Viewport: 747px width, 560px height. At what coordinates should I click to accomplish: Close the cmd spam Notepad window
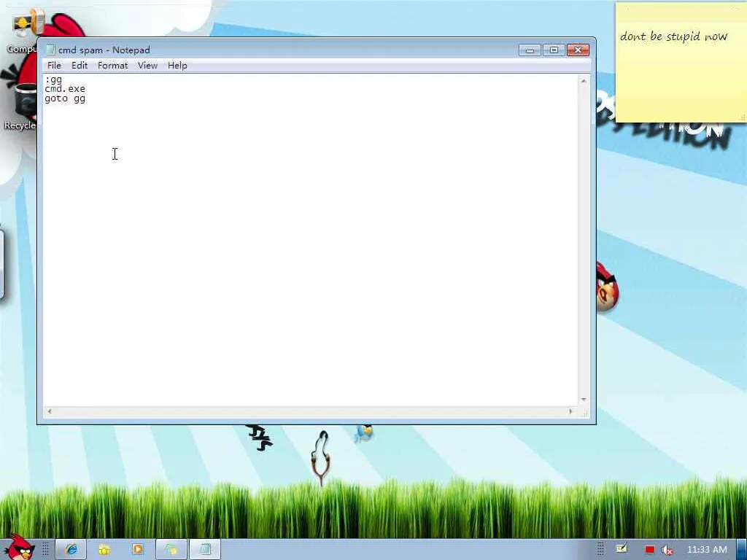pyautogui.click(x=578, y=50)
